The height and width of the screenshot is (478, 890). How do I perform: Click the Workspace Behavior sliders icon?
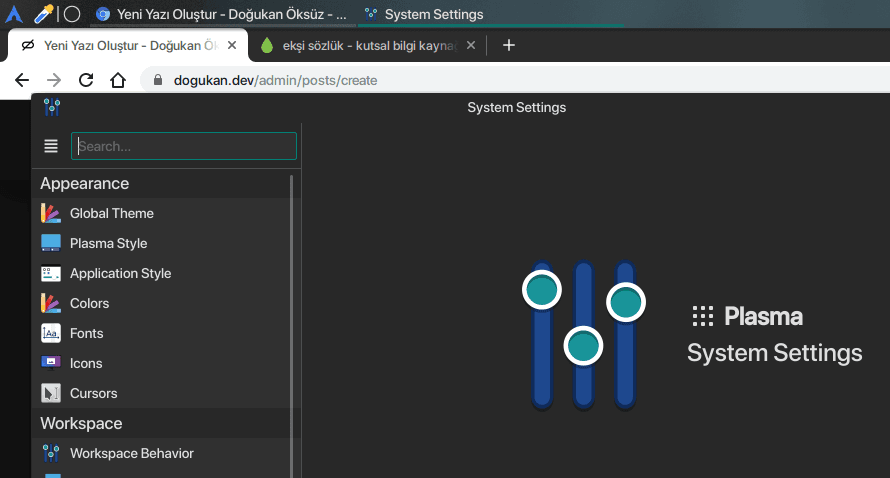tap(51, 453)
